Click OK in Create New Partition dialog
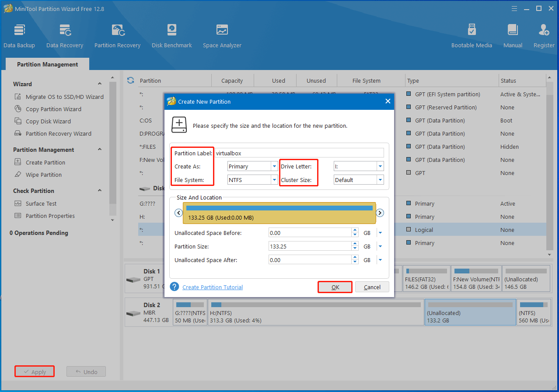 pos(335,287)
